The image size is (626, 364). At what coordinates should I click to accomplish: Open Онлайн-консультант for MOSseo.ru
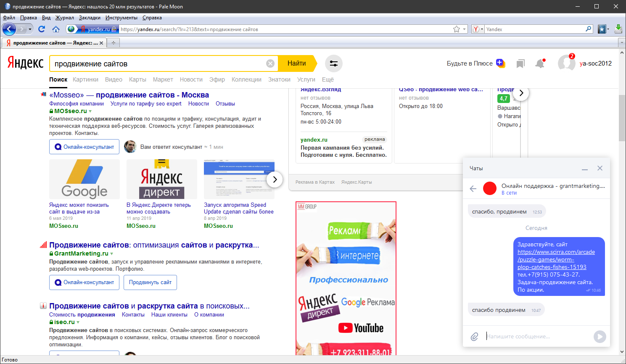(84, 147)
